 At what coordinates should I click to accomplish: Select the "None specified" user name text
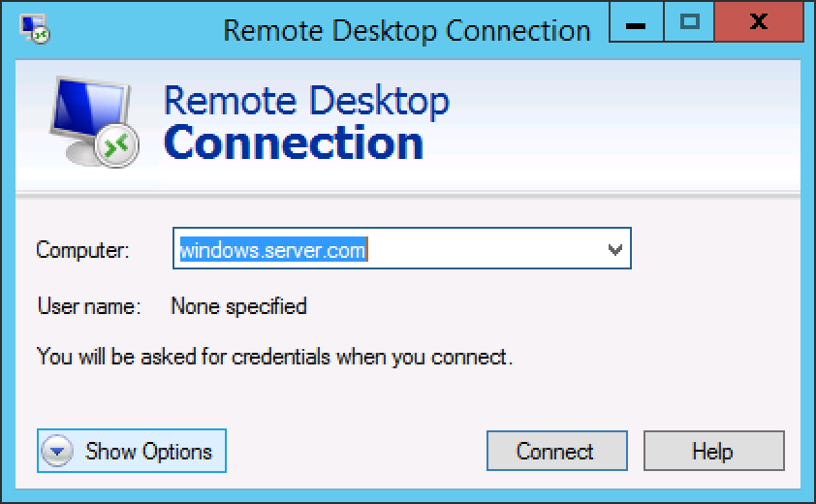click(x=238, y=307)
